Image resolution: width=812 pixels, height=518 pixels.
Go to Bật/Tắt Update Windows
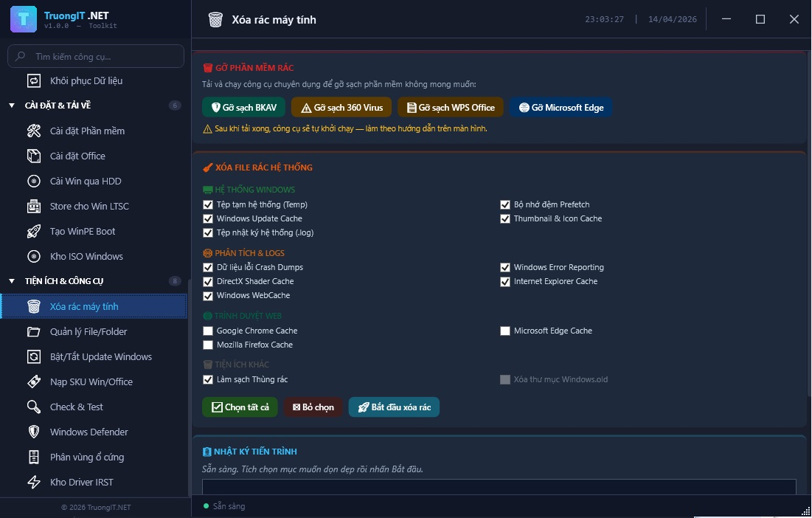(100, 357)
